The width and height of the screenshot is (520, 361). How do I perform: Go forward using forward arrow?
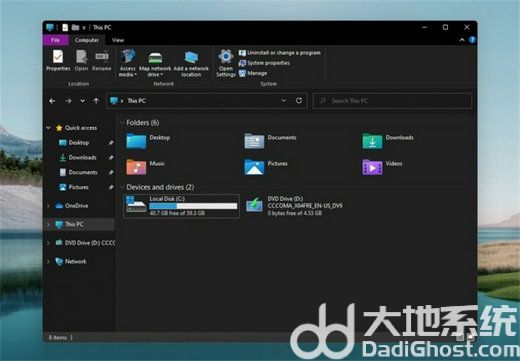[68, 101]
